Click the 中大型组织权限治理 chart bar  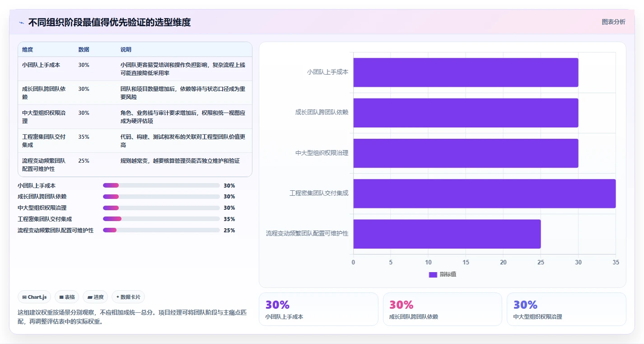pyautogui.click(x=466, y=153)
